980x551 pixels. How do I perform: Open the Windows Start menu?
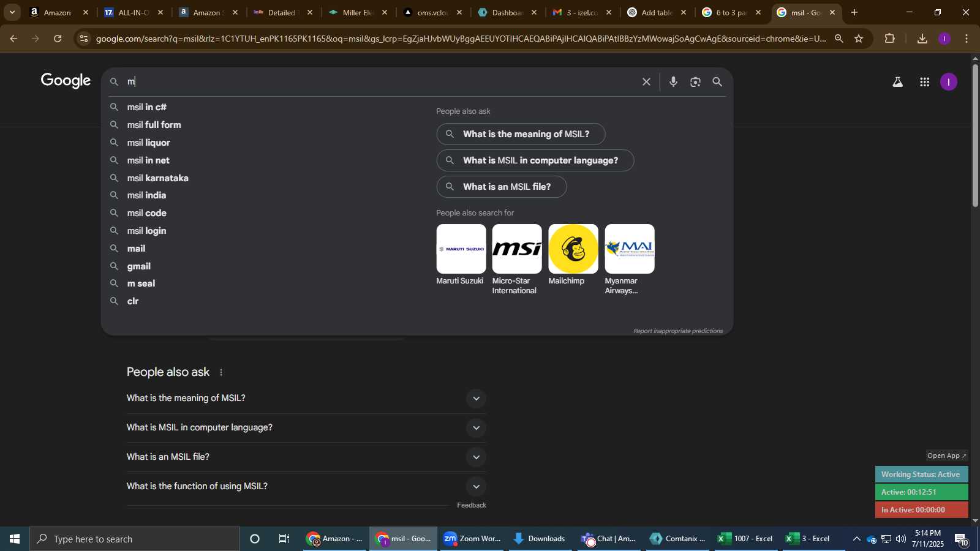coord(15,539)
